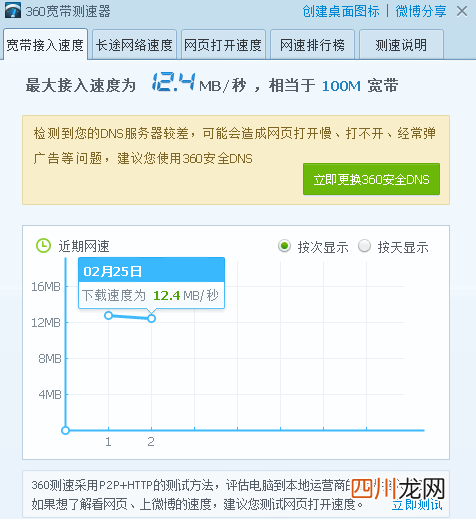This screenshot has width=476, height=519.
Task: Click the 16MB axis label
Action: tap(46, 287)
